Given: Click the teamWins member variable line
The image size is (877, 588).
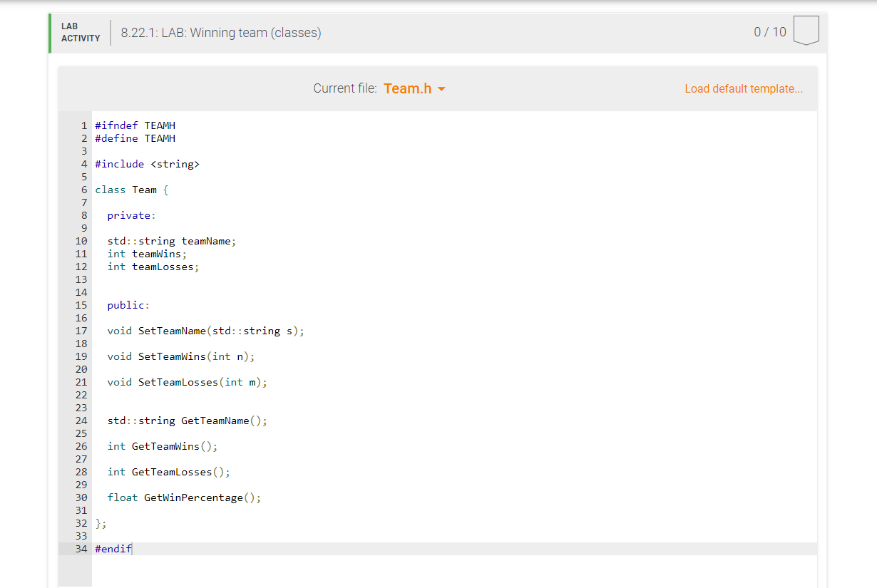Looking at the screenshot, I should [147, 254].
